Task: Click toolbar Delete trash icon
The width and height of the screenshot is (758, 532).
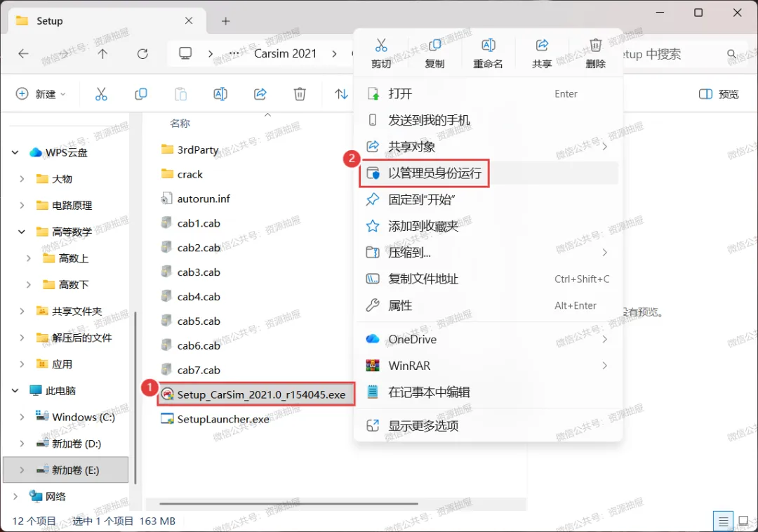Action: (300, 94)
